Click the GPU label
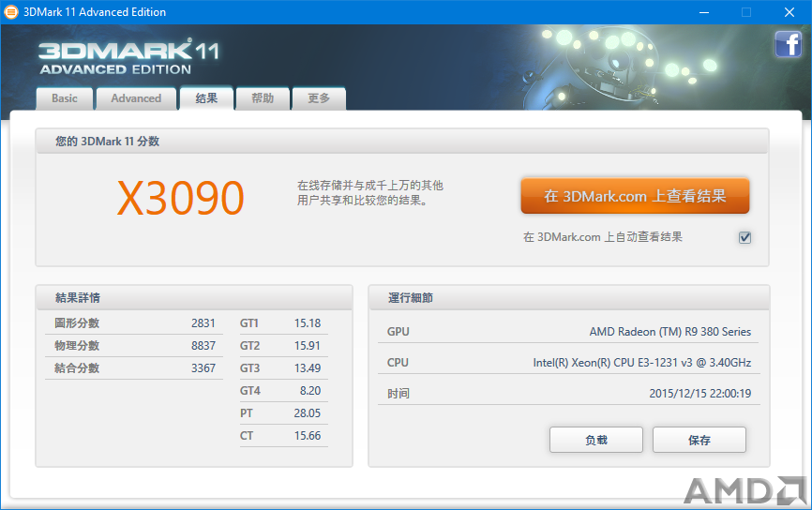The height and width of the screenshot is (510, 812). [398, 331]
